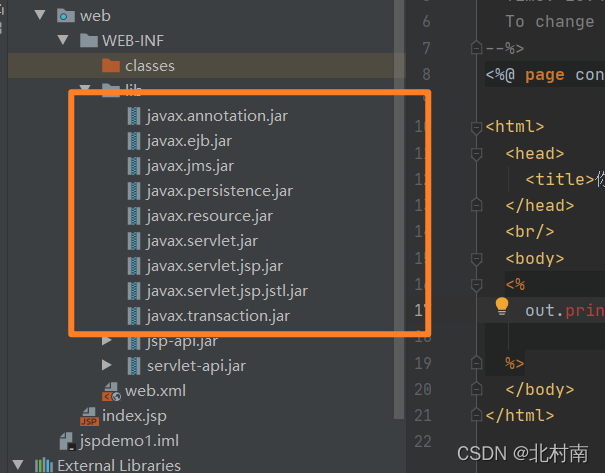605x473 pixels.
Task: Select External Libraries node
Action: 119,465
